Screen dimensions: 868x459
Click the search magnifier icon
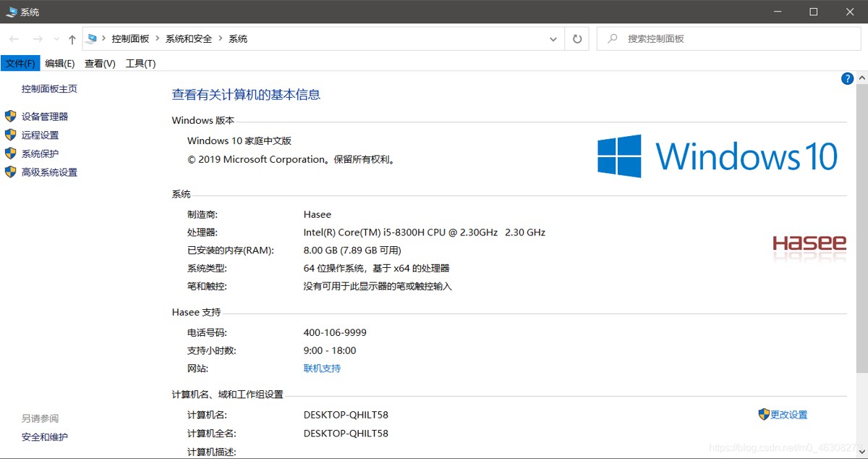pyautogui.click(x=612, y=39)
